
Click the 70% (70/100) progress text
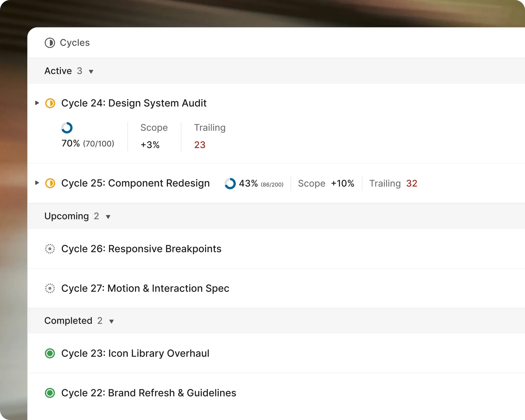tap(88, 143)
